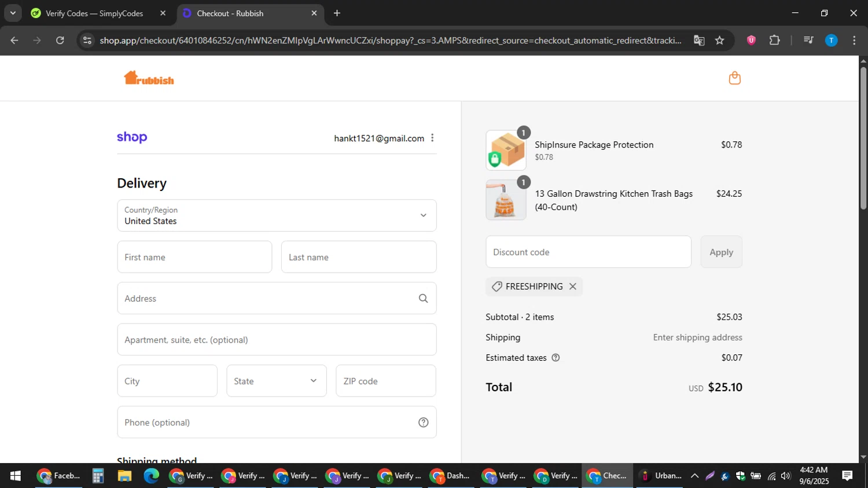
Task: Launch Calculator from the taskbar
Action: pyautogui.click(x=98, y=476)
